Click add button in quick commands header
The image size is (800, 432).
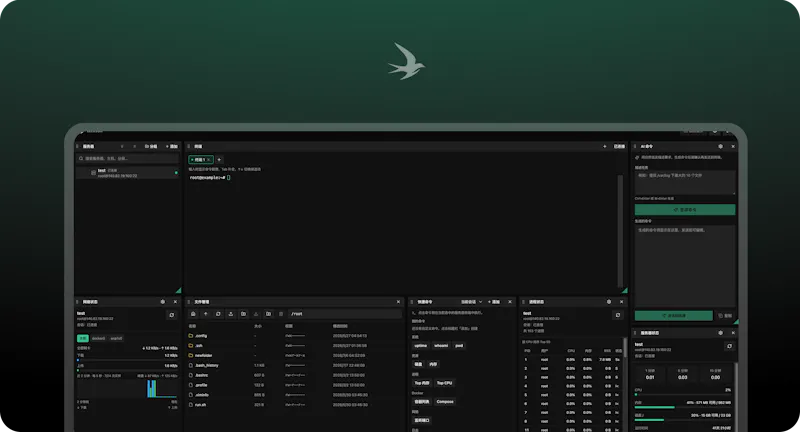click(x=494, y=302)
